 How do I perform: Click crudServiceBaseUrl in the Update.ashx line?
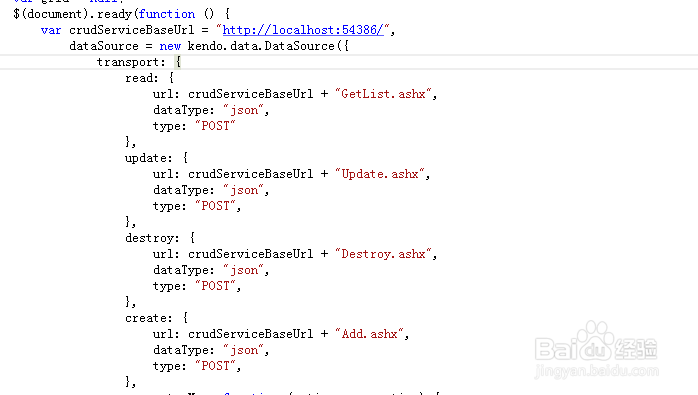tap(251, 174)
